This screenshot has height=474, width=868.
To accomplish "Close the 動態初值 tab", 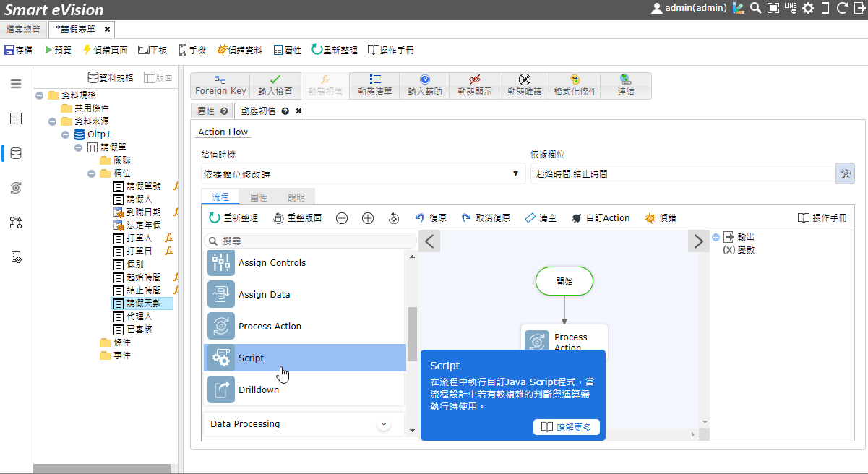I will 298,111.
